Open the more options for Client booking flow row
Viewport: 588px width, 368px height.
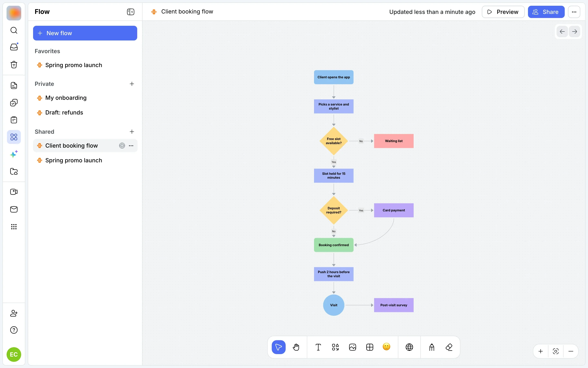[x=131, y=146]
